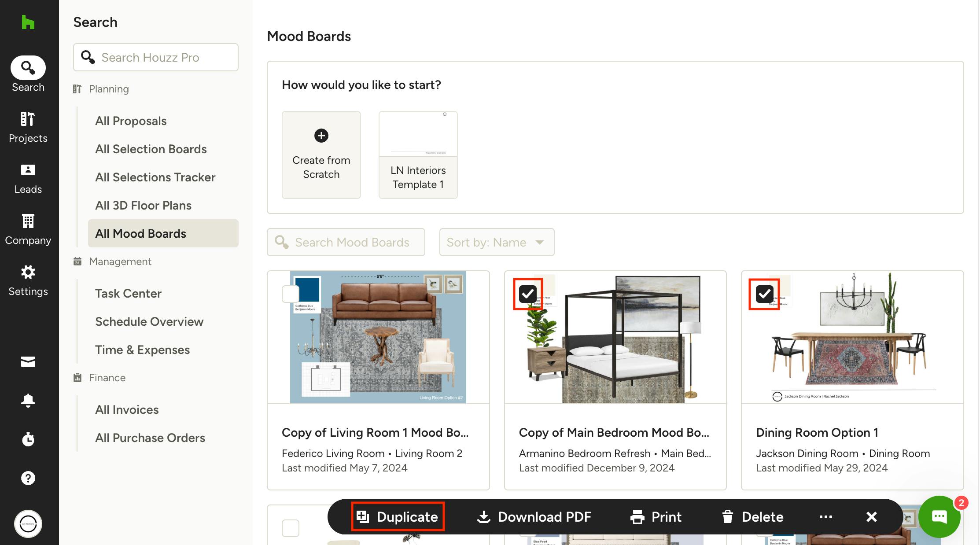Screen dimensions: 980x545
Task: Open the help question mark icon
Action: click(x=28, y=478)
